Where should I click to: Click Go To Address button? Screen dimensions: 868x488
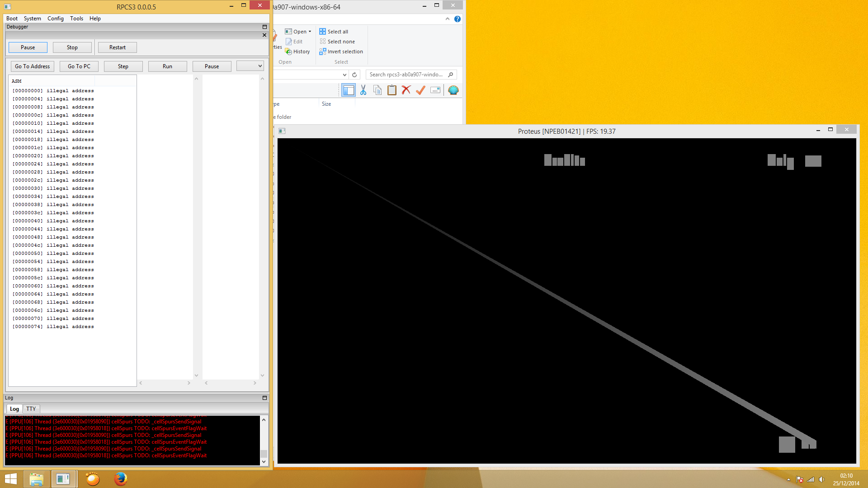33,66
